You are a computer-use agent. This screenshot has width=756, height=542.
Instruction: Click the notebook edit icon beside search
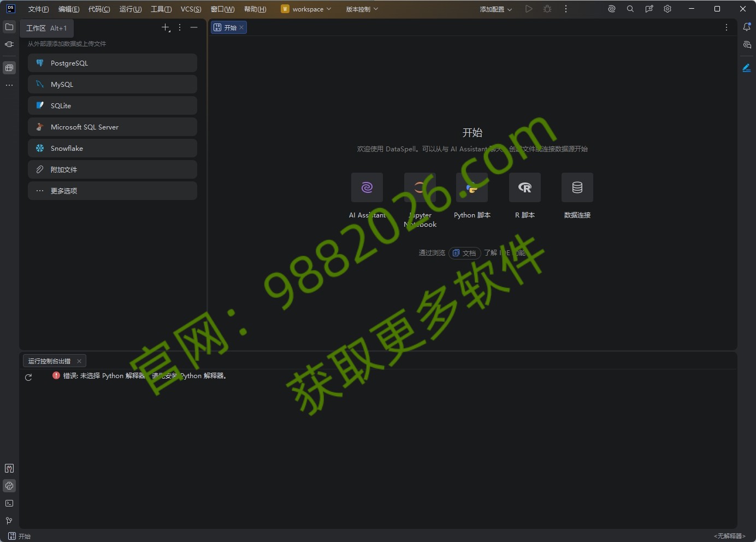coord(649,9)
